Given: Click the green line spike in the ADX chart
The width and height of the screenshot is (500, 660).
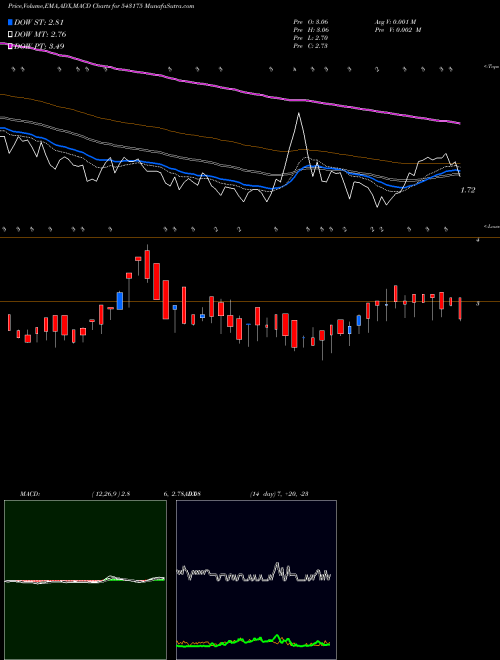Looking at the screenshot, I should (277, 636).
